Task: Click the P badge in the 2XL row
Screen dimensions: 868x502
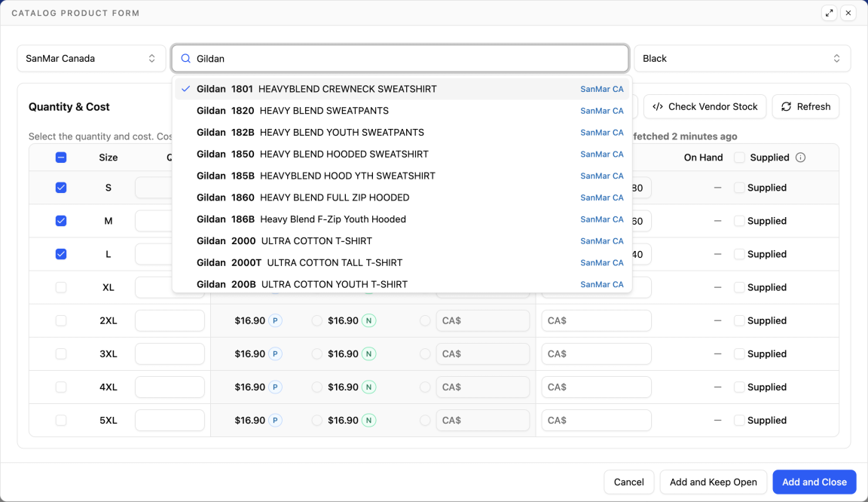Action: coord(275,320)
